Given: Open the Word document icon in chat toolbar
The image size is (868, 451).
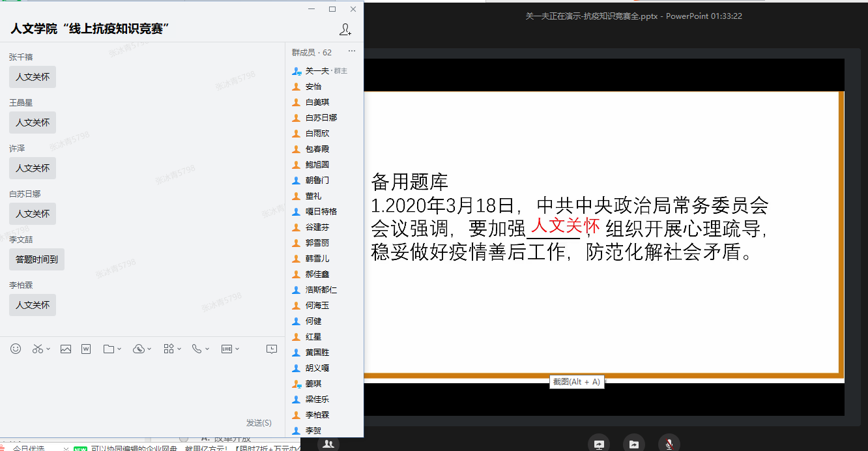Looking at the screenshot, I should [85, 349].
